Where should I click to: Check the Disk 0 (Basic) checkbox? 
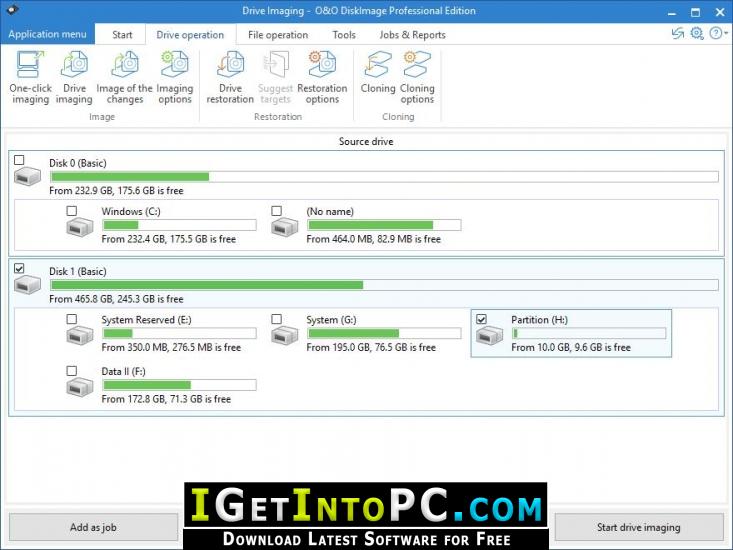19,160
